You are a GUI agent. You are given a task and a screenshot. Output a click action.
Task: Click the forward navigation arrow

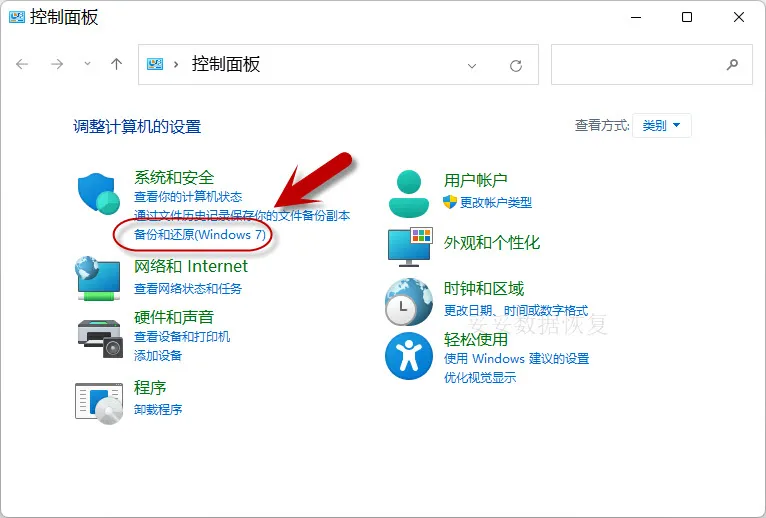point(57,64)
